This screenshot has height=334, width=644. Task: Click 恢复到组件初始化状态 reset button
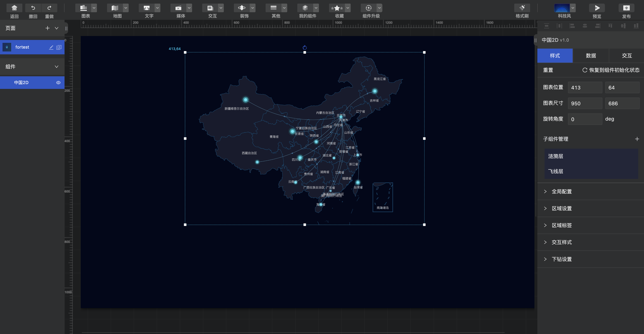pos(611,70)
